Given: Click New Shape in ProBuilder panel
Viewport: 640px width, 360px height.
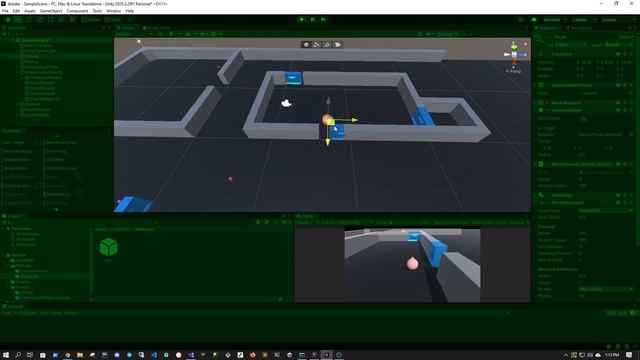Looking at the screenshot, I should pyautogui.click(x=14, y=142).
